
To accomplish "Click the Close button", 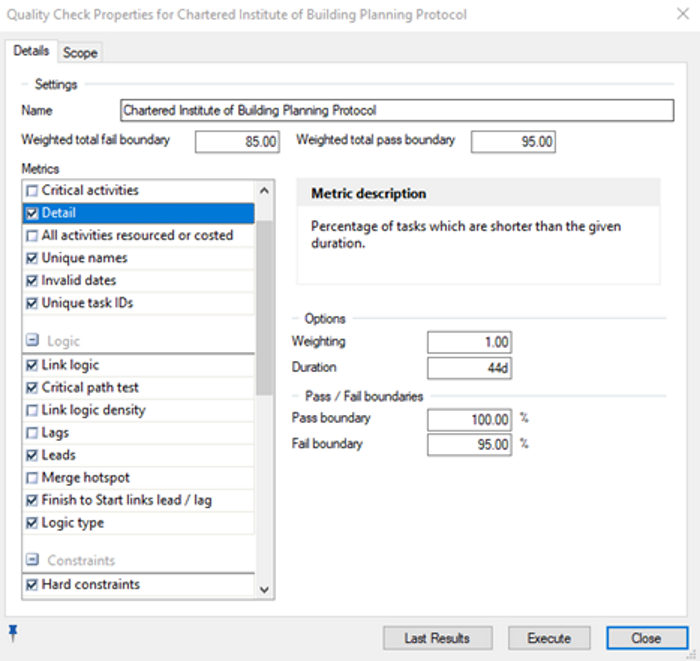I will pos(647,638).
